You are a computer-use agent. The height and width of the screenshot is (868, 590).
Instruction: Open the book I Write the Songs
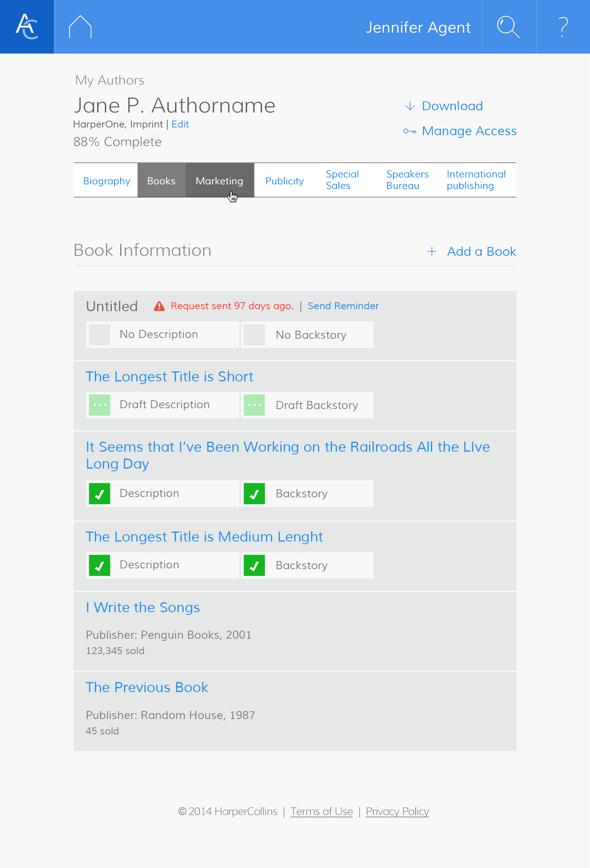pyautogui.click(x=143, y=608)
